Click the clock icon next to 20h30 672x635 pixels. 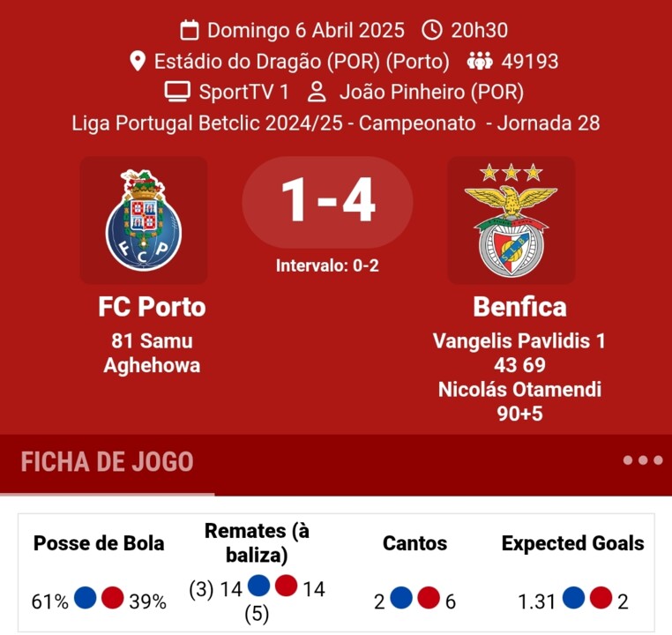point(432,31)
